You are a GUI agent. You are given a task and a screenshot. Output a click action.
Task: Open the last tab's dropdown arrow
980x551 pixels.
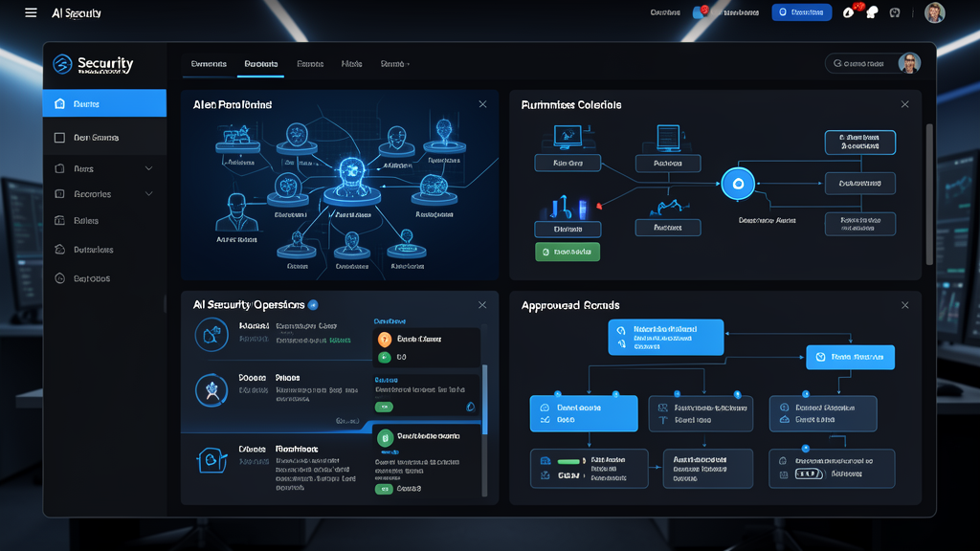pyautogui.click(x=408, y=64)
